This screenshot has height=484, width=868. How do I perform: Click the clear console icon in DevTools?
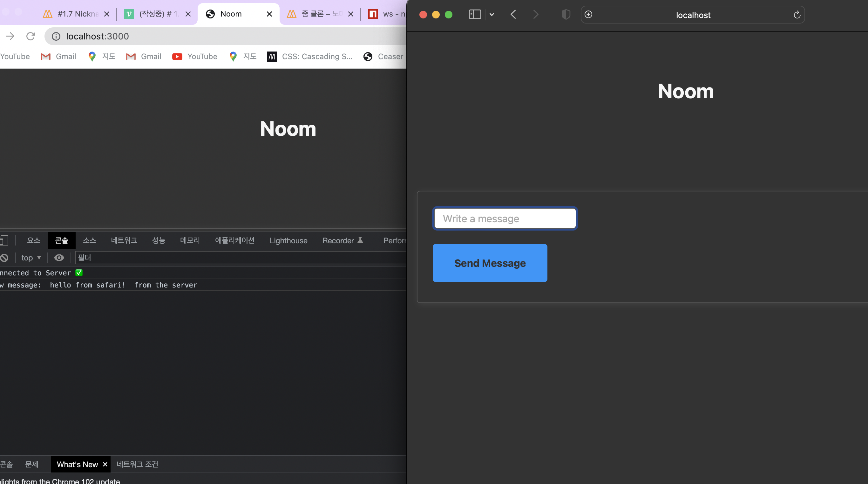click(x=4, y=258)
